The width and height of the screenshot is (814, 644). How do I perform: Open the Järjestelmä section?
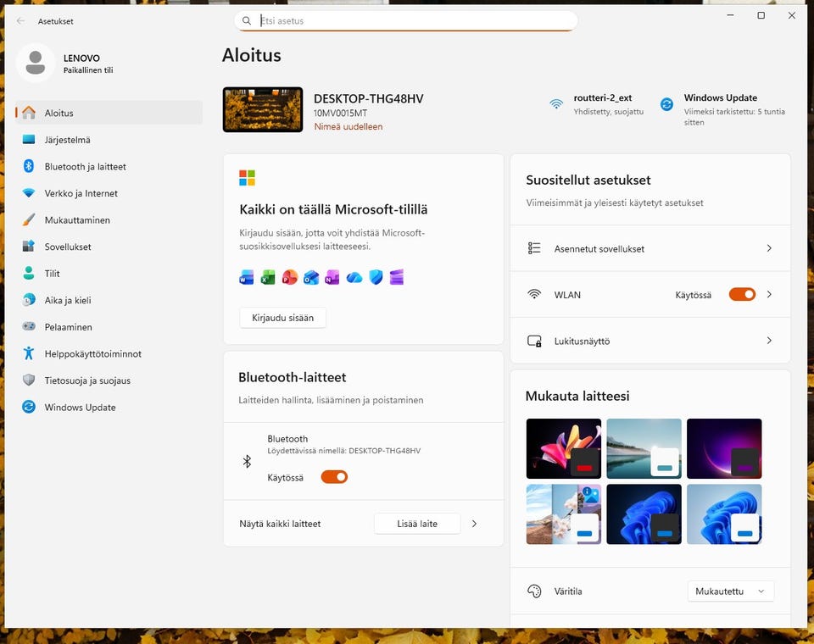[x=109, y=140]
